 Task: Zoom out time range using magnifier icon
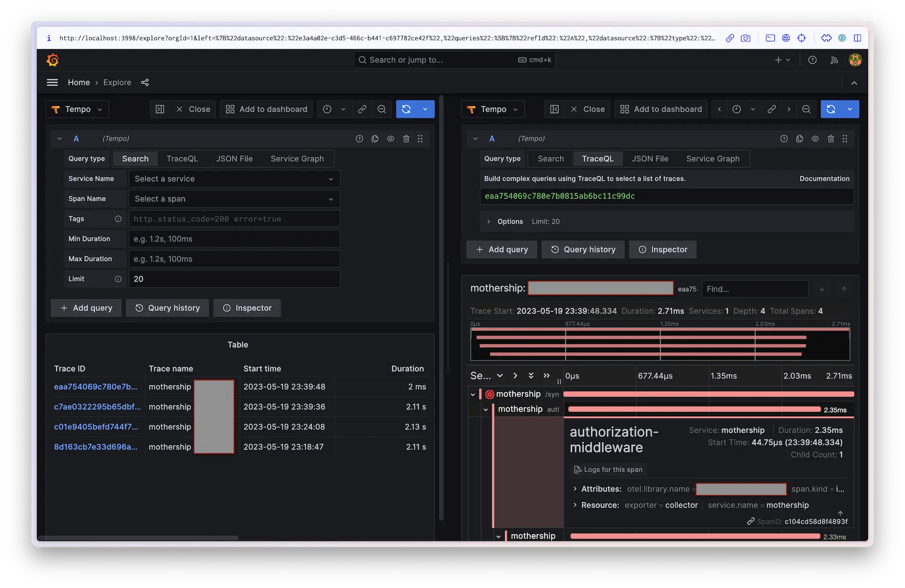[x=382, y=109]
